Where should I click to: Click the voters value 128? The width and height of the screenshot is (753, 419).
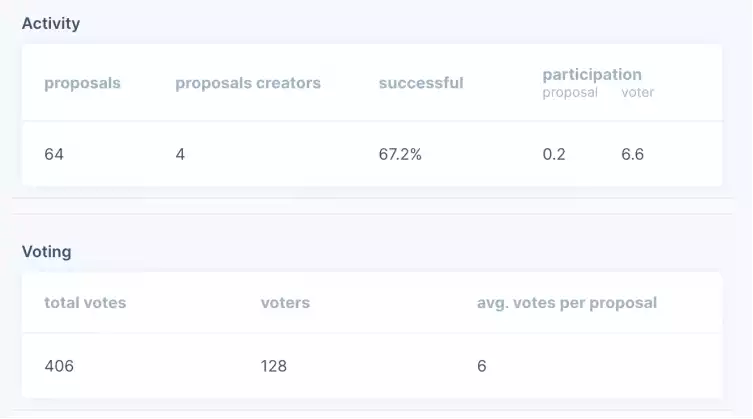(x=274, y=366)
